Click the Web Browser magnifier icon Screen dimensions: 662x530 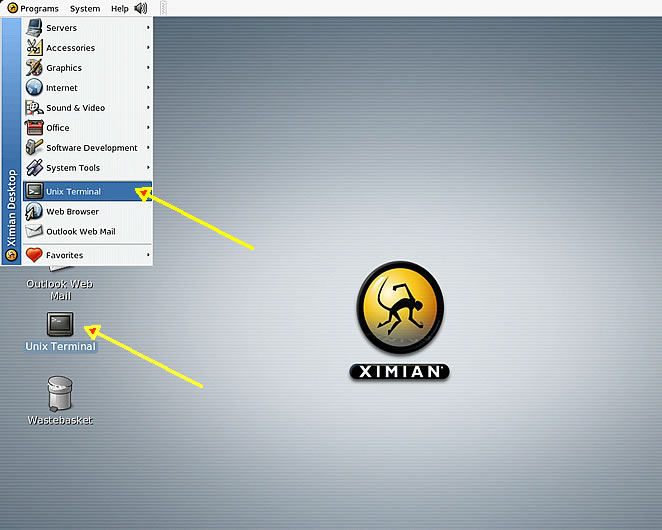34,211
